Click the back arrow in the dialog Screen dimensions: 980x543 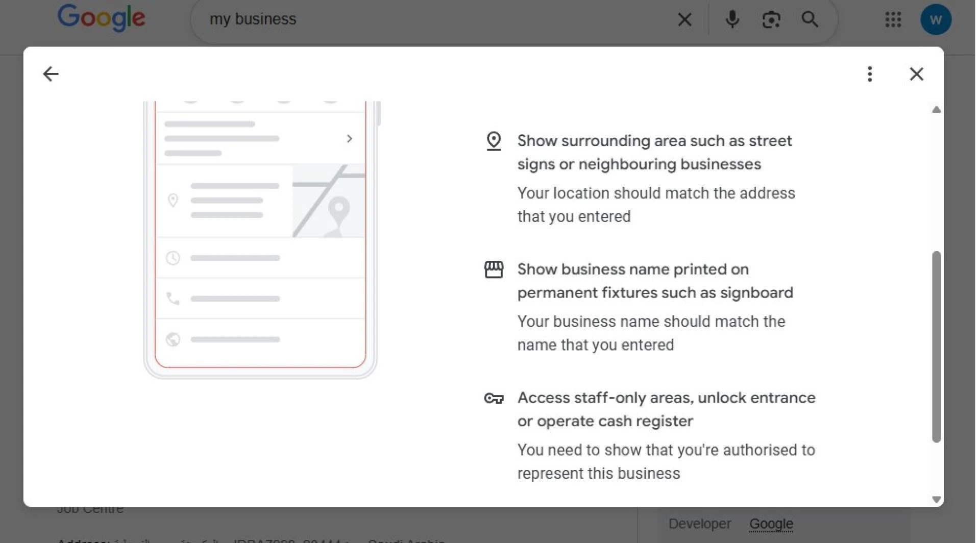[51, 74]
